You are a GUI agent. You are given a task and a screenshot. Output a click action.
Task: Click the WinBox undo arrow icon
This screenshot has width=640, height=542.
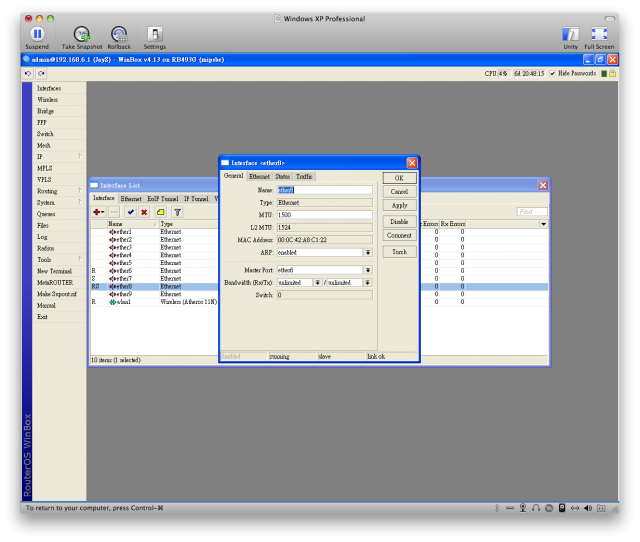point(28,73)
